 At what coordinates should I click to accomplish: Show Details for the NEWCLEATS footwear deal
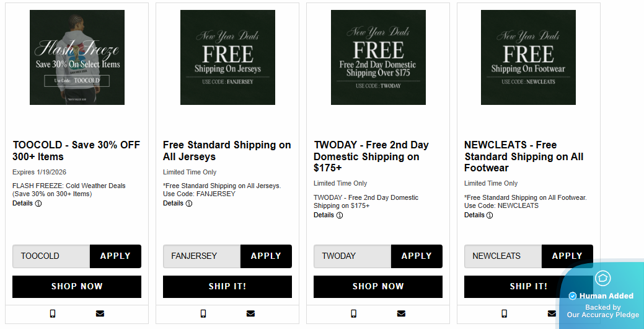pos(479,215)
